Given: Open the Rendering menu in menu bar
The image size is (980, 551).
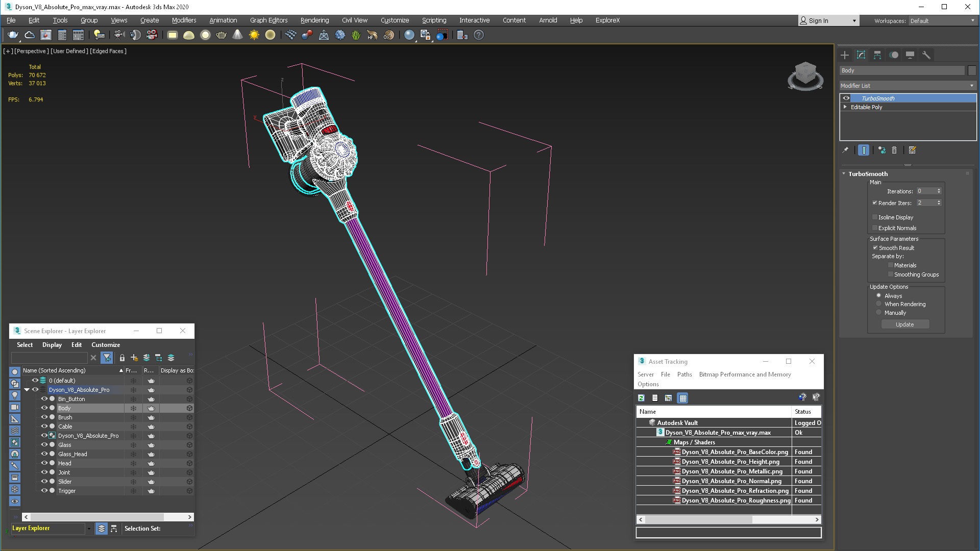Looking at the screenshot, I should point(314,20).
